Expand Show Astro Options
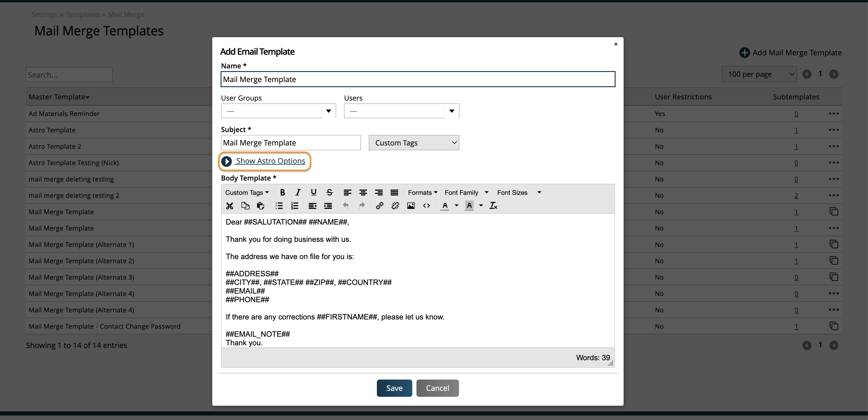 264,161
